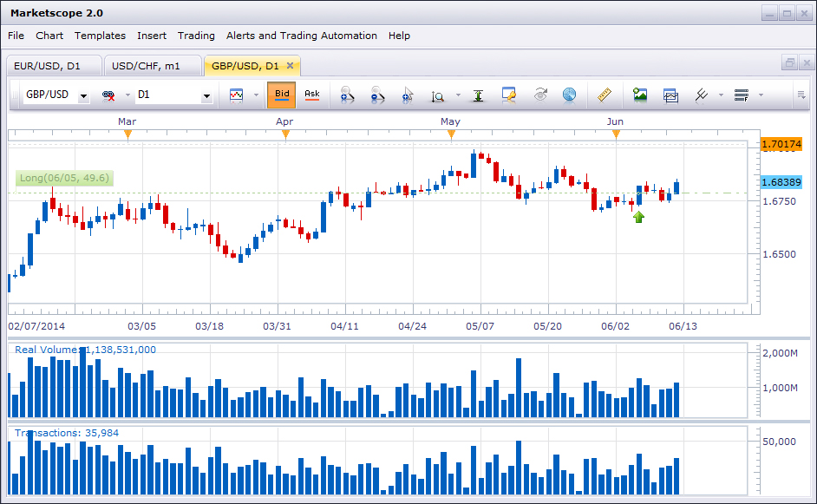
Task: Switch to the USD/CHF, m1 tab
Action: [x=147, y=66]
